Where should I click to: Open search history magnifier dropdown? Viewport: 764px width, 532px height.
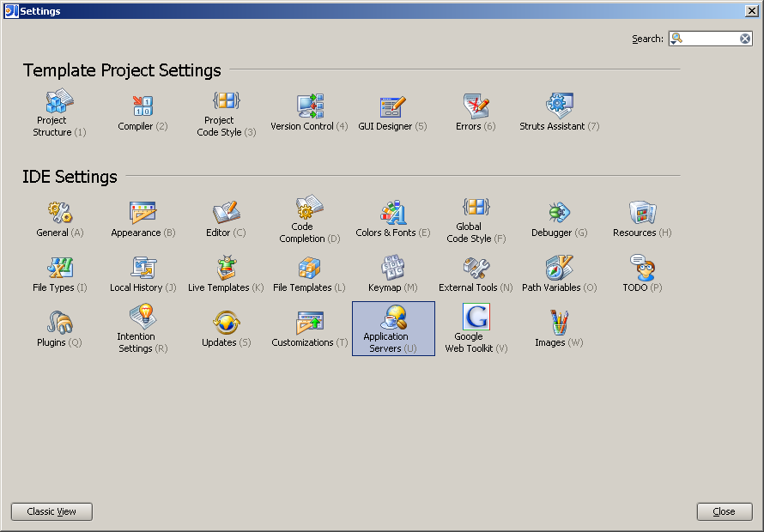tap(676, 39)
